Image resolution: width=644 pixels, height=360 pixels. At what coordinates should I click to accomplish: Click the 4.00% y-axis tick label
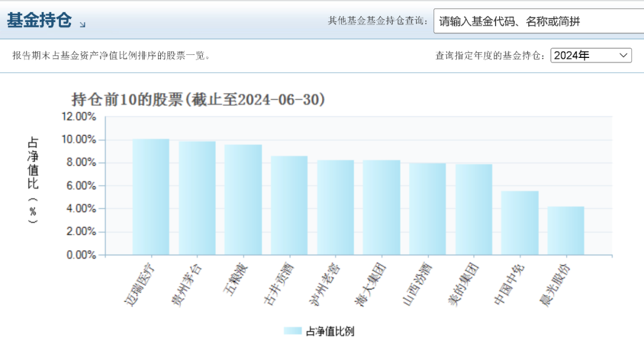(81, 208)
